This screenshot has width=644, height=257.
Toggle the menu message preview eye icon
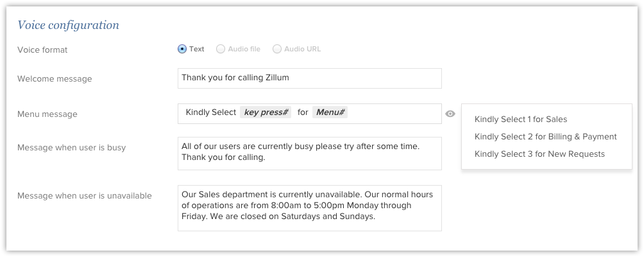450,114
